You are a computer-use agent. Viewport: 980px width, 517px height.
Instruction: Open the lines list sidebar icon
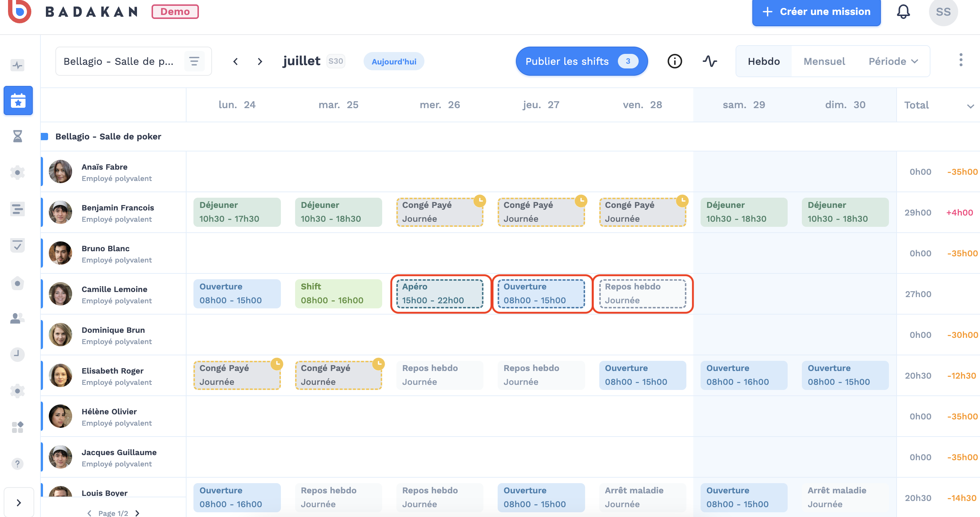(x=17, y=209)
